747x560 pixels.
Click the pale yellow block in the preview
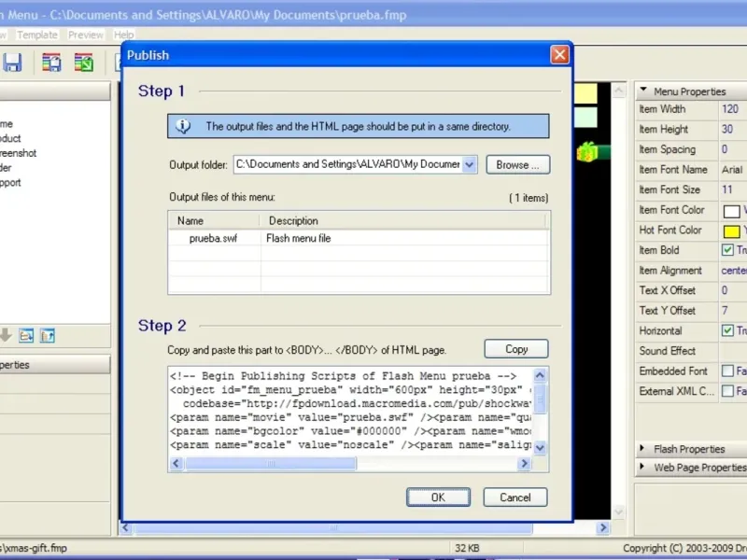point(585,92)
